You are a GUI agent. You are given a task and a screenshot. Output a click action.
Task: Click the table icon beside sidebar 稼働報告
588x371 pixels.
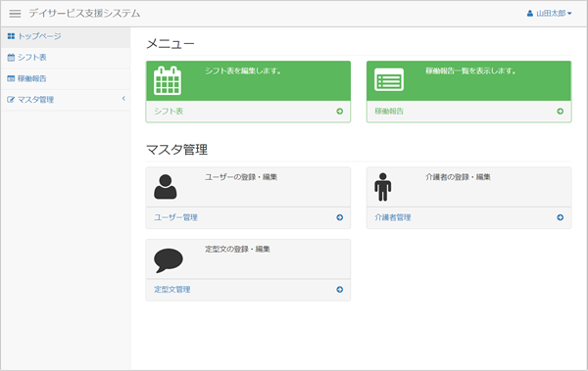click(x=11, y=78)
